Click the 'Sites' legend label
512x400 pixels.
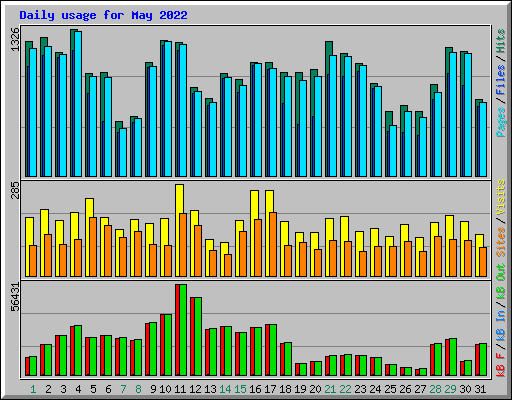(x=501, y=242)
